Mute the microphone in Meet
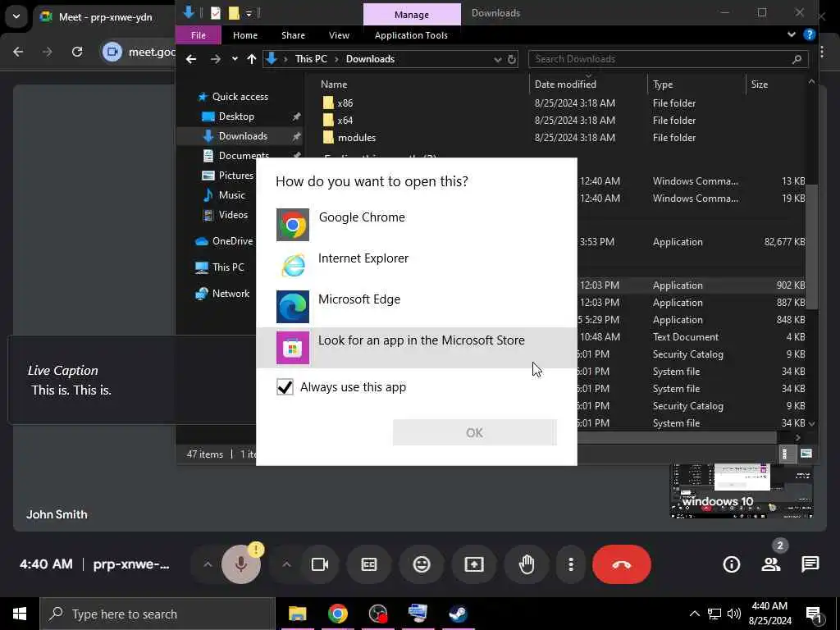Viewport: 840px width, 630px height. point(241,564)
